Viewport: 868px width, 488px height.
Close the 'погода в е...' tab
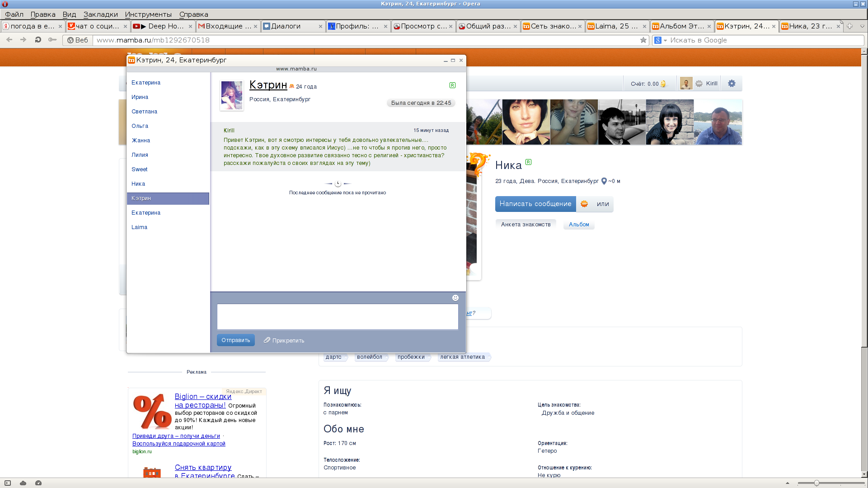60,26
